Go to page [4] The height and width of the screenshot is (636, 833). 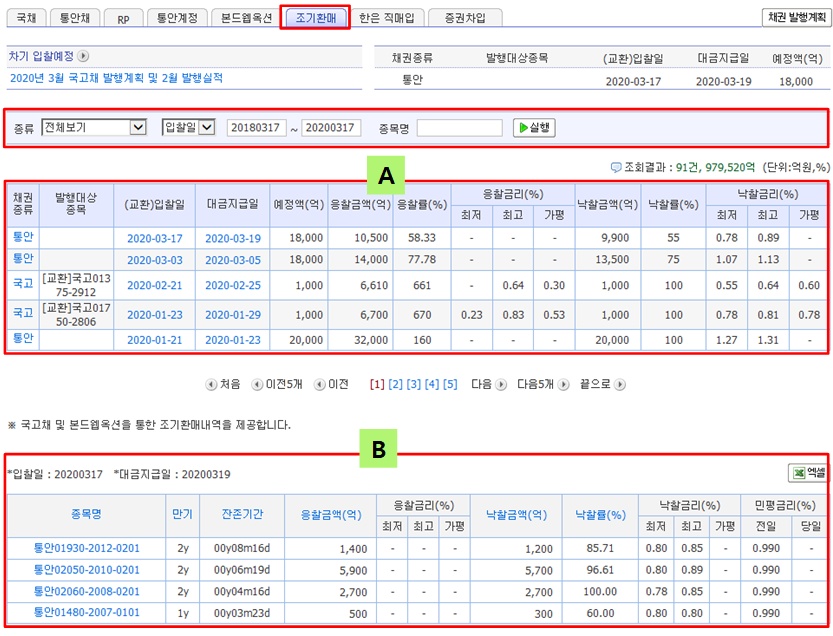pos(432,384)
